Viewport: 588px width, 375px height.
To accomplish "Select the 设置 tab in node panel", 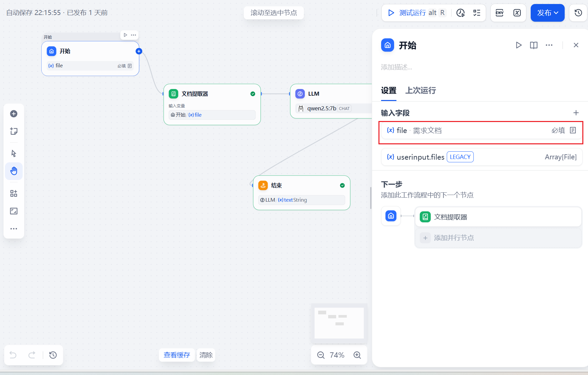I will pyautogui.click(x=388, y=91).
